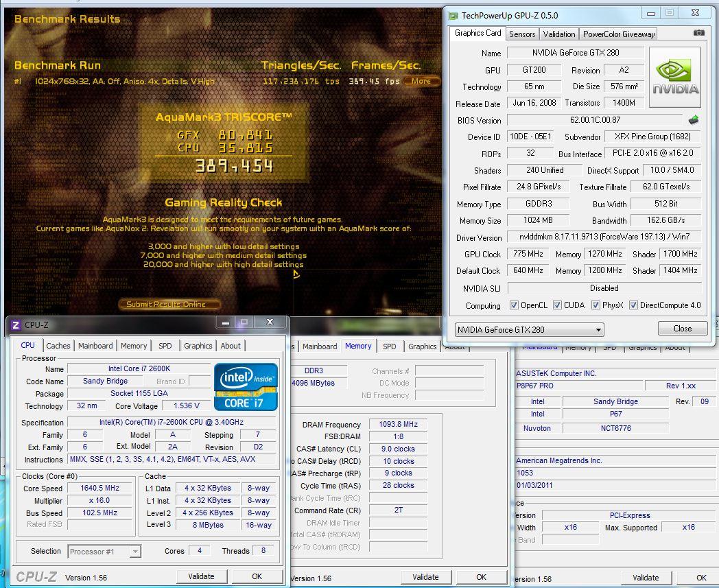Screen dimensions: 719x588
Task: Toggle the PhysX checkbox
Action: click(596, 305)
